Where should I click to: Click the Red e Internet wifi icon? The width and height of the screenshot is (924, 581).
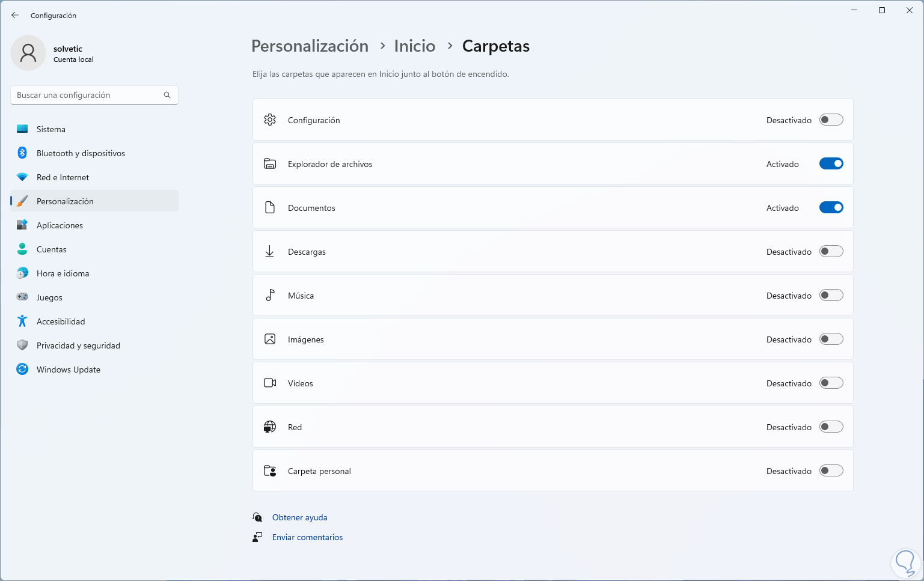coord(22,177)
